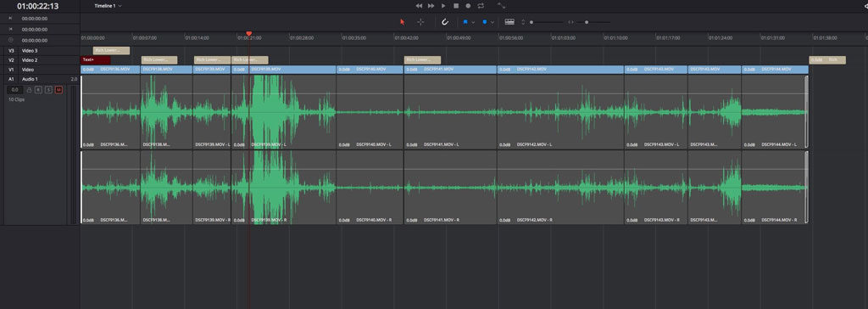Jump to 01:00:35:00 on the ruler
Image resolution: width=868 pixels, height=309 pixels.
(x=355, y=38)
